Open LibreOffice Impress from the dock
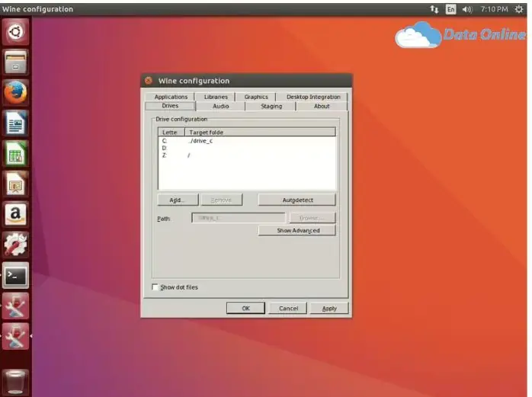 coord(15,184)
